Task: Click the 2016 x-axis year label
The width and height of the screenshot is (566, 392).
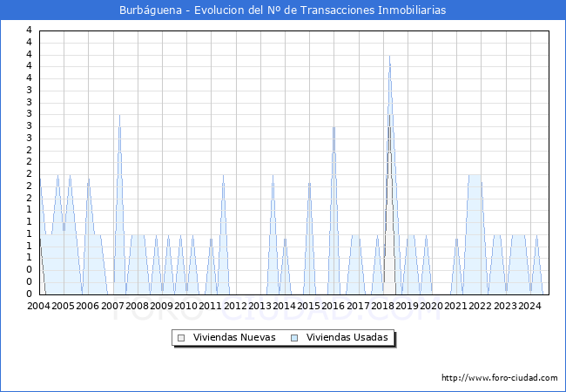Action: 334,306
